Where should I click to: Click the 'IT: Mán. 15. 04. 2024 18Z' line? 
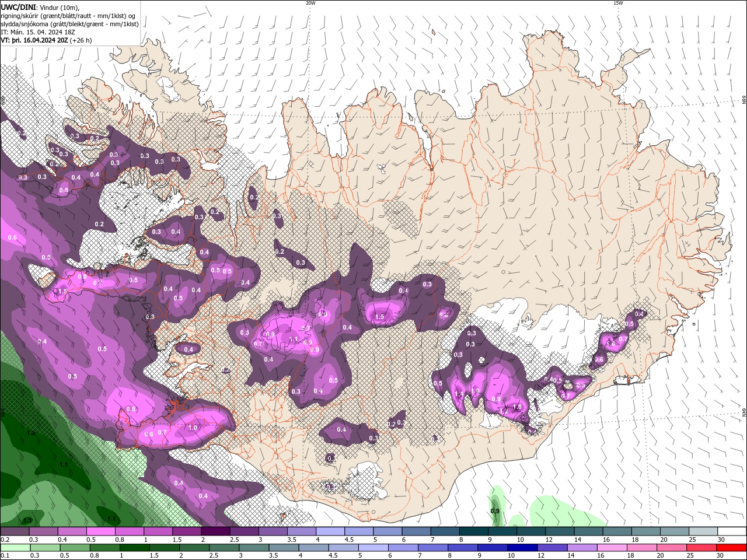tap(38, 32)
